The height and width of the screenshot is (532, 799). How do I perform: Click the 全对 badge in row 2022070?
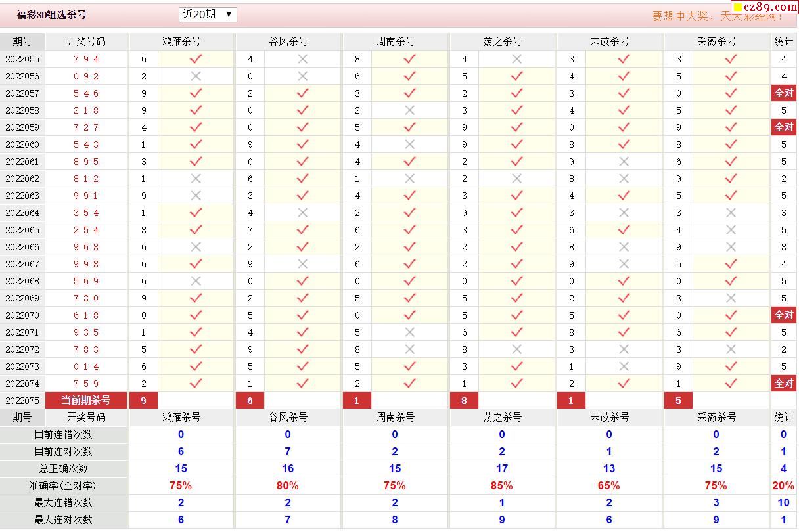pyautogui.click(x=784, y=315)
